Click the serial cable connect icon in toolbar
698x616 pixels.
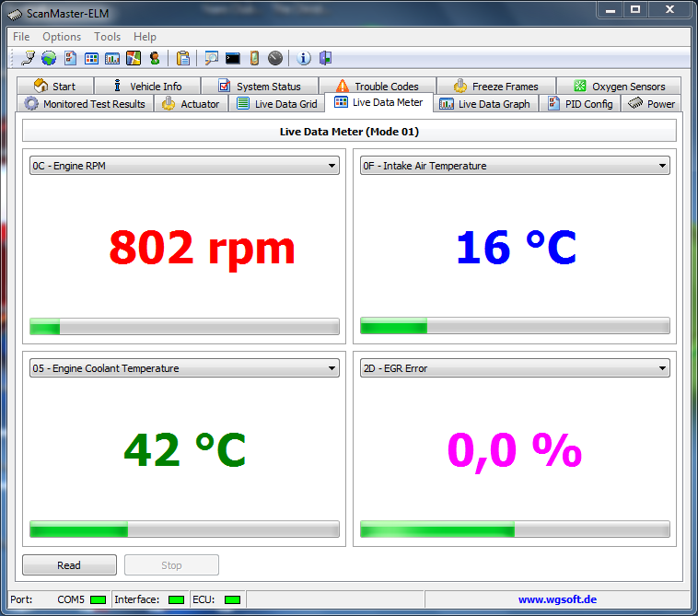click(x=28, y=58)
